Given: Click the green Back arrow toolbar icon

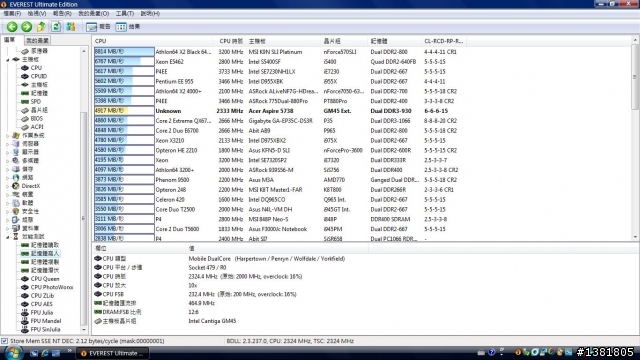Looking at the screenshot, I should 12,27.
